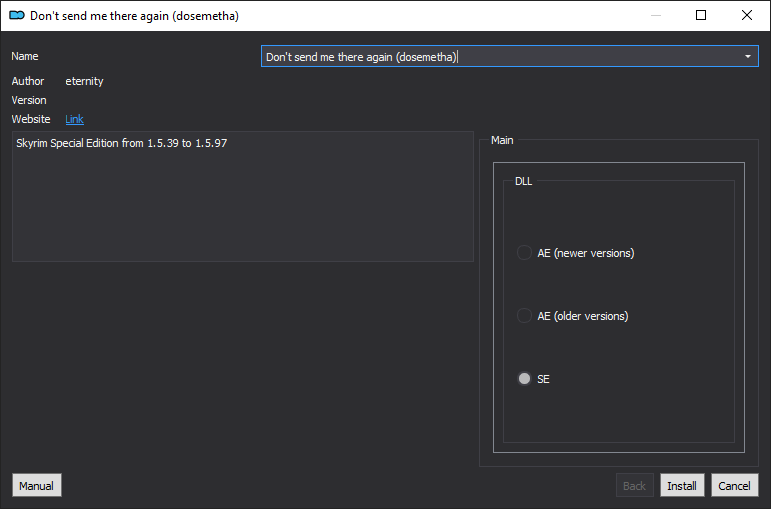The height and width of the screenshot is (509, 771).
Task: Click the SE option label
Action: coord(543,379)
